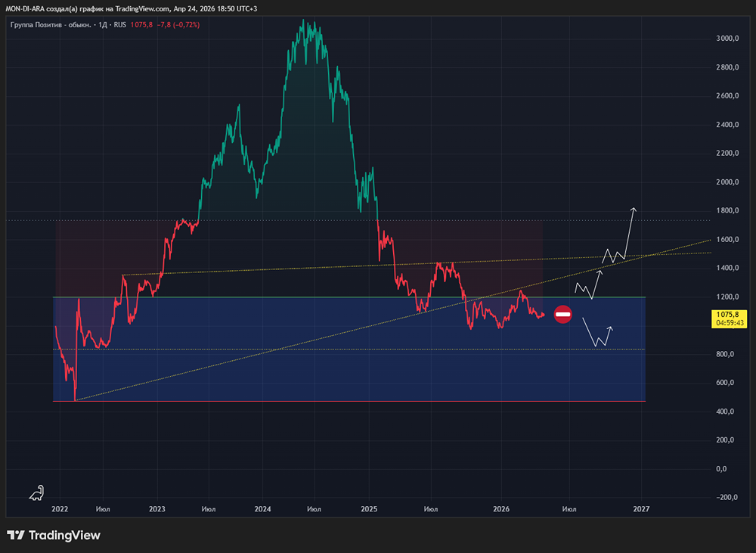This screenshot has height=553, width=756.
Task: Click the red 1075,8 last price in the header
Action: pyautogui.click(x=141, y=25)
